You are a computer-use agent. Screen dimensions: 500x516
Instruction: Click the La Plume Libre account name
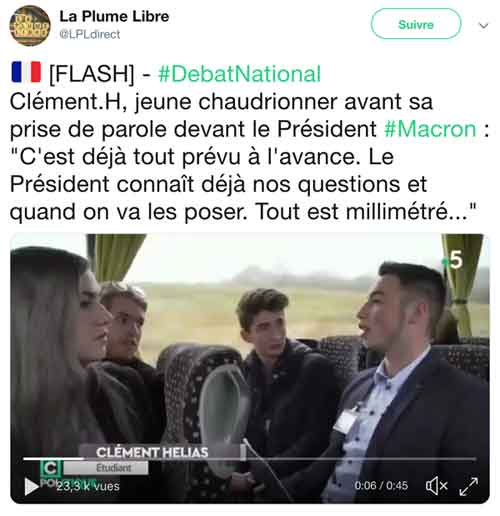coord(114,17)
